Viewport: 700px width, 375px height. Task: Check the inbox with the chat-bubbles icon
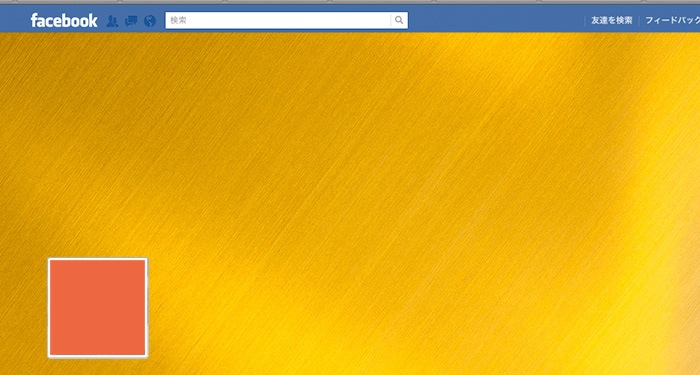131,21
